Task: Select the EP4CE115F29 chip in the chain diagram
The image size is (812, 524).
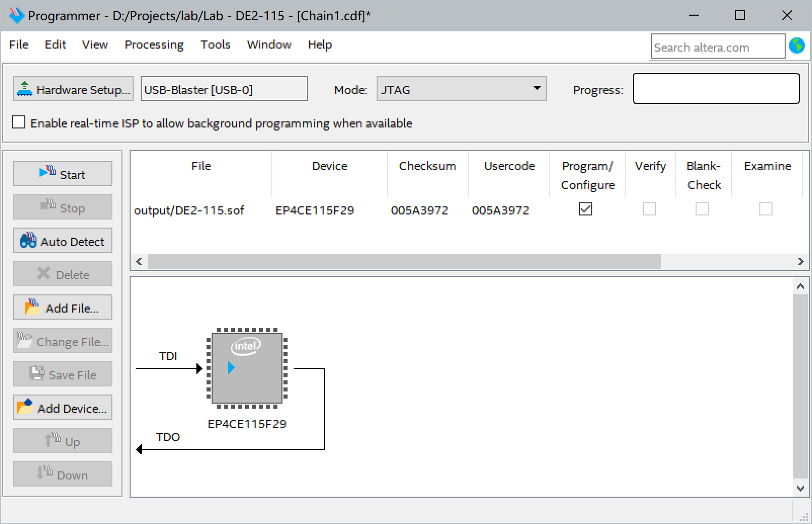Action: point(247,368)
